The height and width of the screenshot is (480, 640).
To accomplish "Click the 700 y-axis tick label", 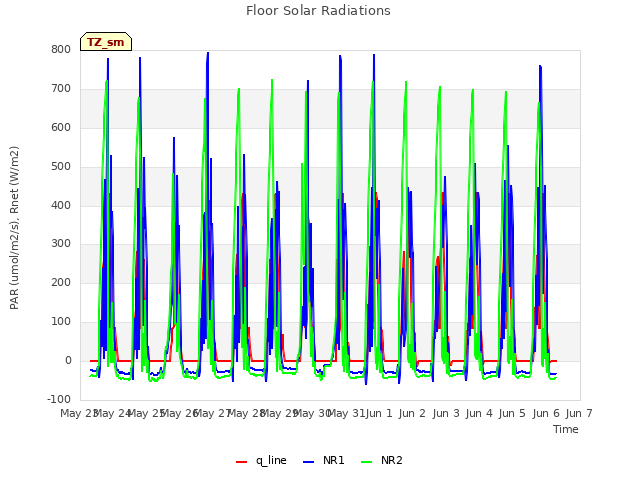I will (61, 89).
